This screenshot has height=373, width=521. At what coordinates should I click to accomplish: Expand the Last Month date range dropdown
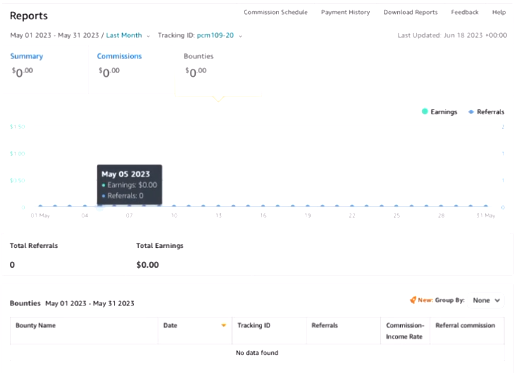pos(128,35)
